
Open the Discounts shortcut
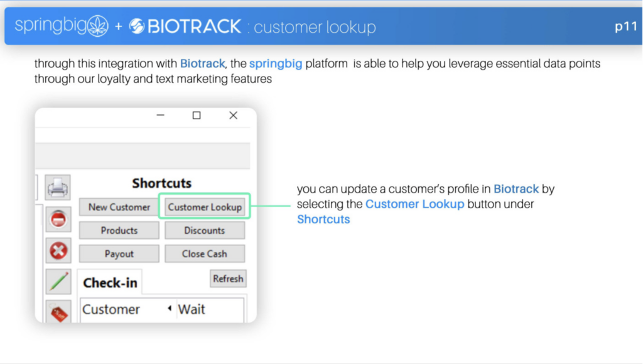tap(205, 230)
